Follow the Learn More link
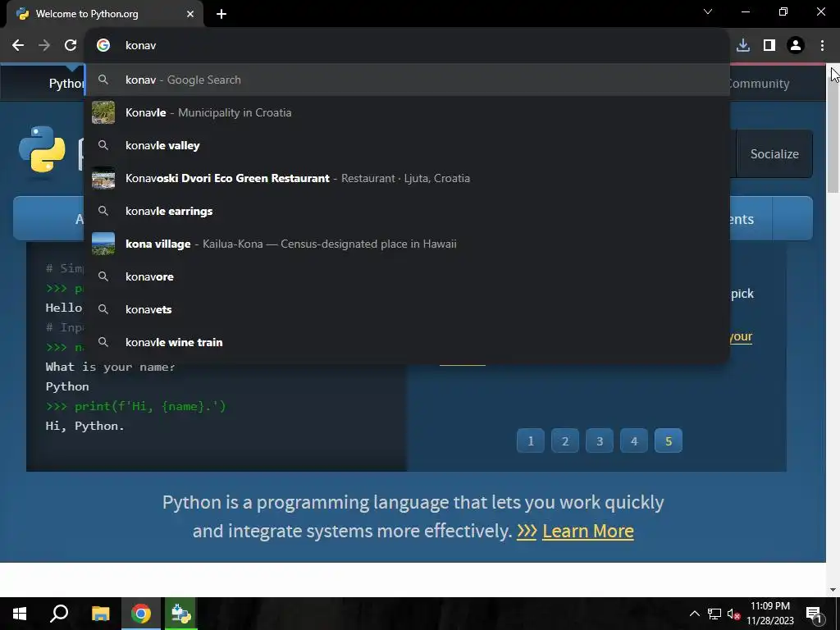Image resolution: width=840 pixels, height=630 pixels. [587, 531]
